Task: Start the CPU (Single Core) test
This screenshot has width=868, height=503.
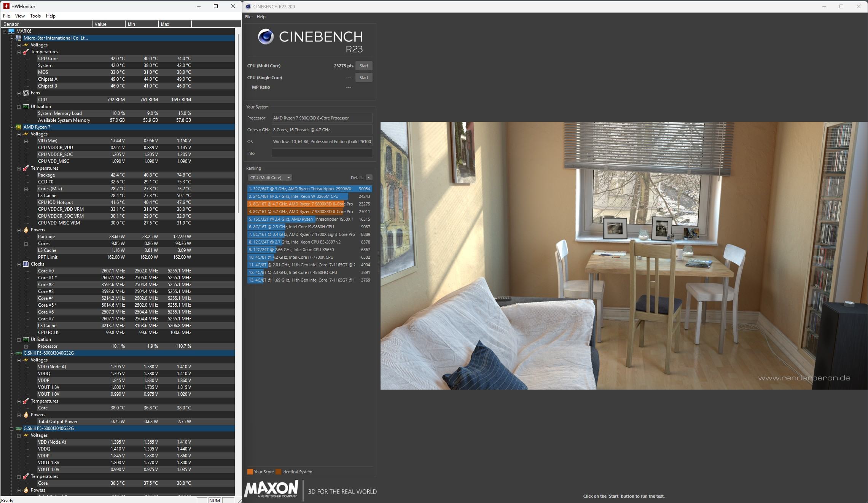Action: 364,78
